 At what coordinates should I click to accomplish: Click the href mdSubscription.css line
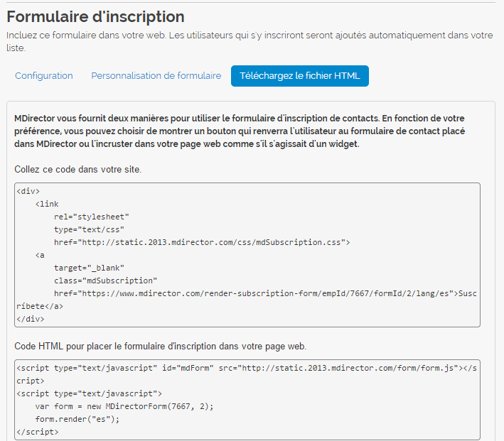[202, 242]
